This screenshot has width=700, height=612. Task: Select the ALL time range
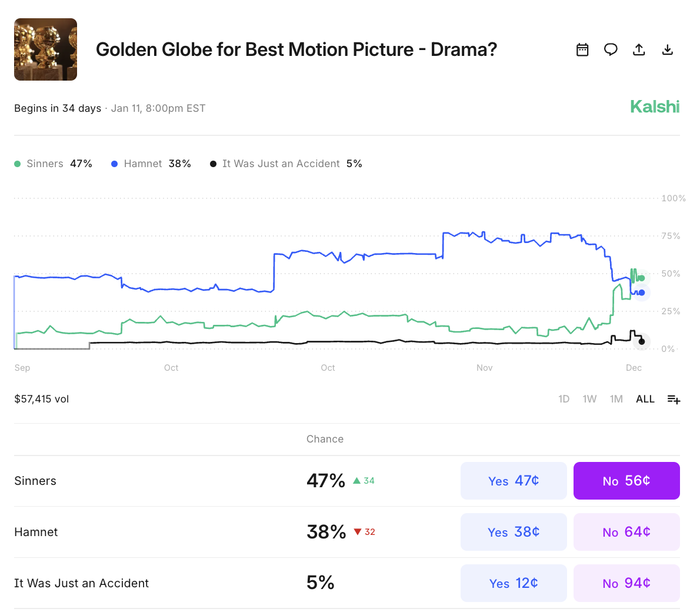click(645, 399)
